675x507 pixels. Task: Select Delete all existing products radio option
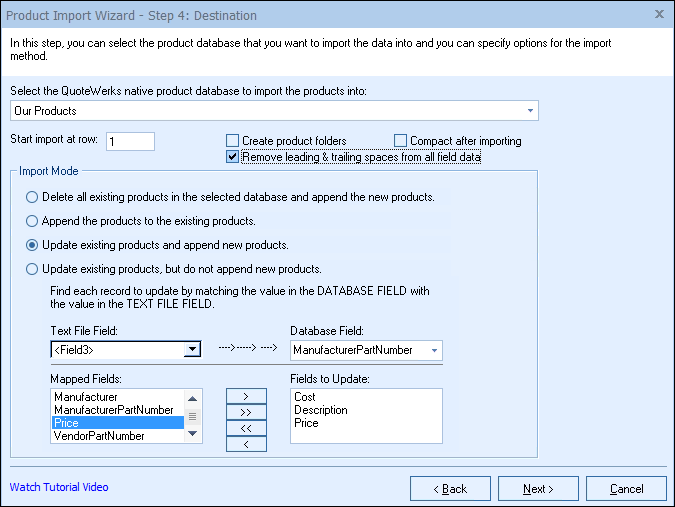point(33,197)
